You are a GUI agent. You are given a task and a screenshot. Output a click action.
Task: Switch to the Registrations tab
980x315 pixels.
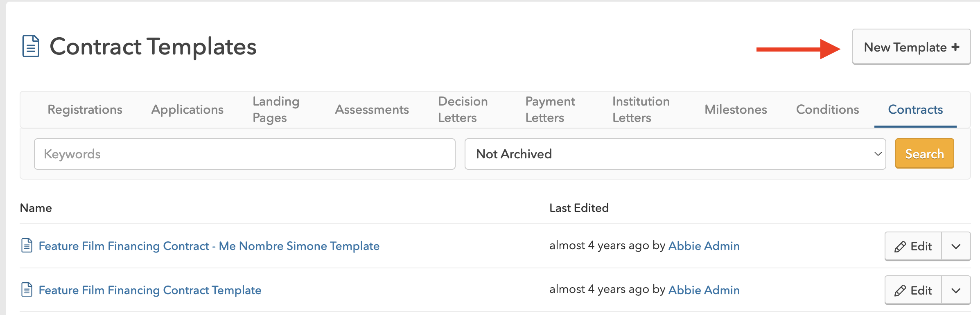coord(85,110)
